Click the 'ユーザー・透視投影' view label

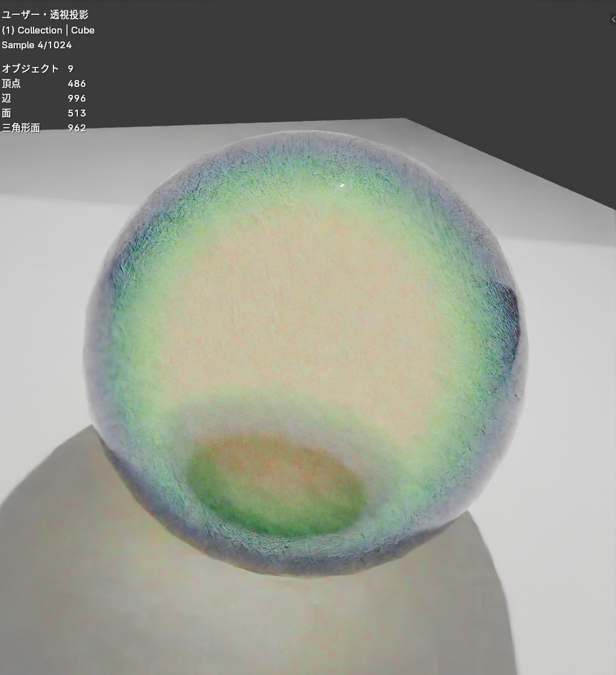point(45,15)
